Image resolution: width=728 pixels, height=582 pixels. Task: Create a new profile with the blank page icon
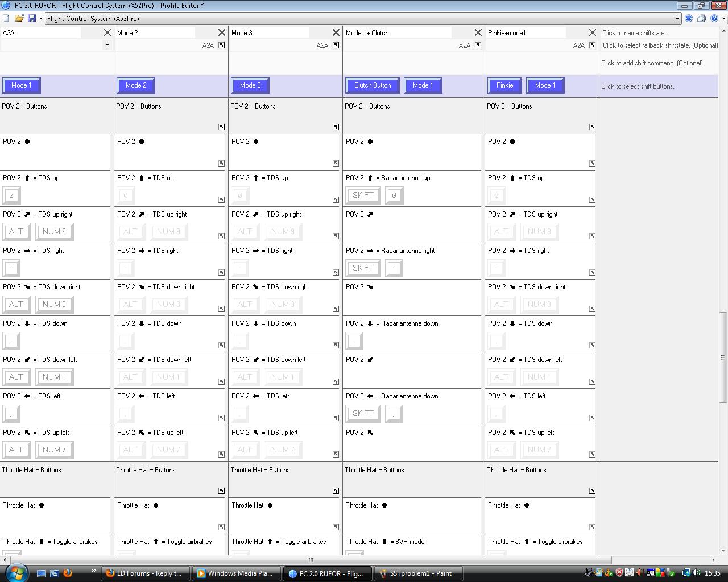[x=6, y=18]
